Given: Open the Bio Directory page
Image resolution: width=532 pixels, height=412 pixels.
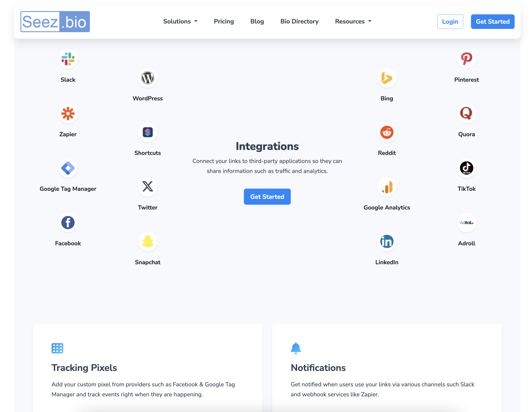Looking at the screenshot, I should pos(299,22).
